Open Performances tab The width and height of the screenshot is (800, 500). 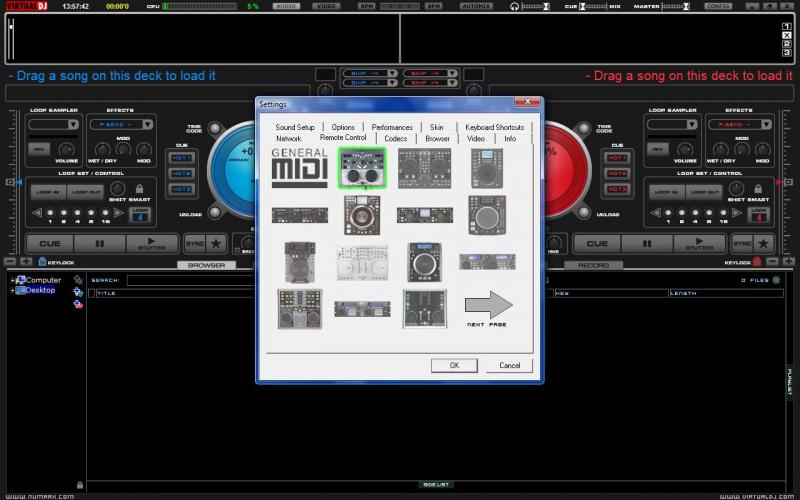392,127
